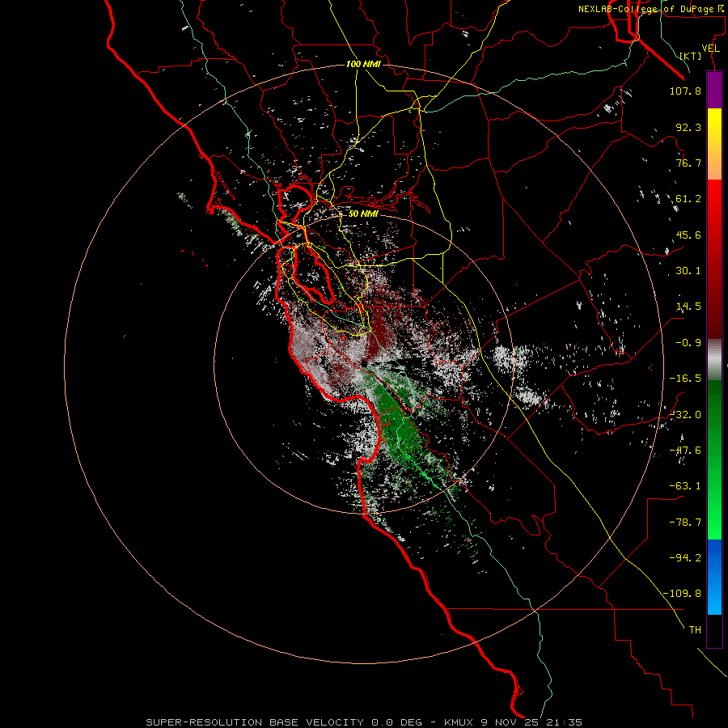Select the -16.5 legend value
The height and width of the screenshot is (728, 728).
tap(685, 379)
